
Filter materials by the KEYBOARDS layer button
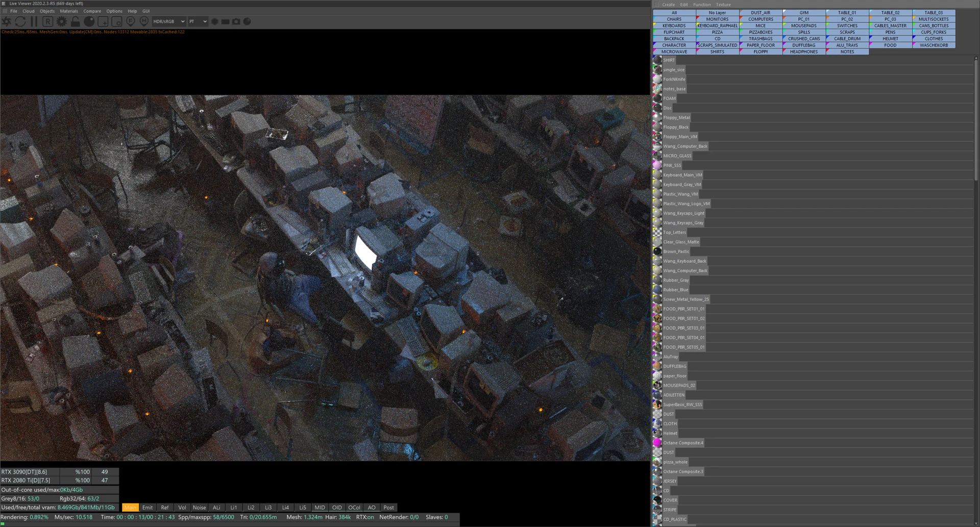click(x=674, y=26)
